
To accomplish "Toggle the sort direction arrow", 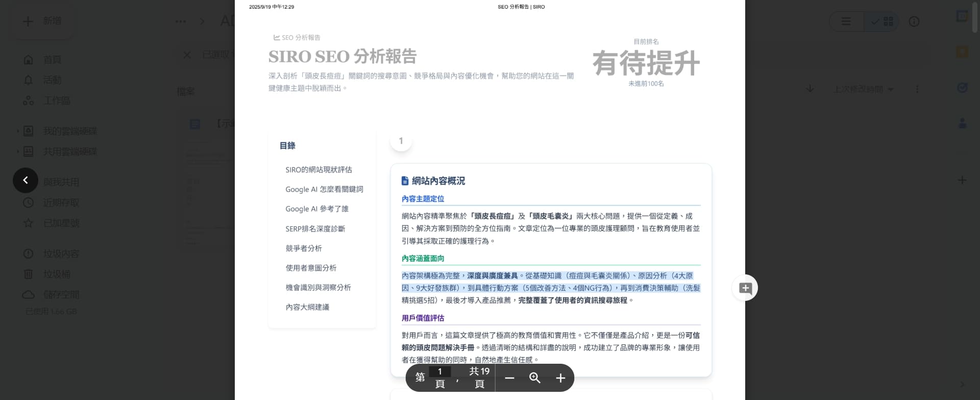I will point(810,89).
